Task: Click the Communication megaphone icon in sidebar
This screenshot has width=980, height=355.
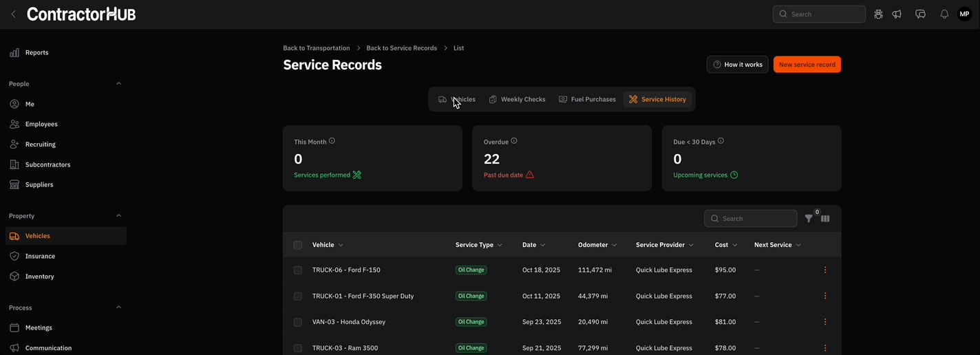Action: (x=14, y=348)
